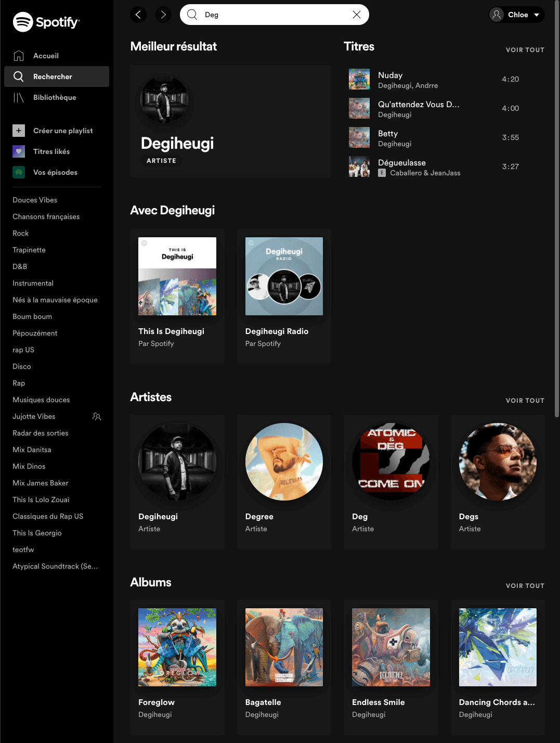Select the track Betty
Screen dimensions: 560x743
tap(444, 137)
